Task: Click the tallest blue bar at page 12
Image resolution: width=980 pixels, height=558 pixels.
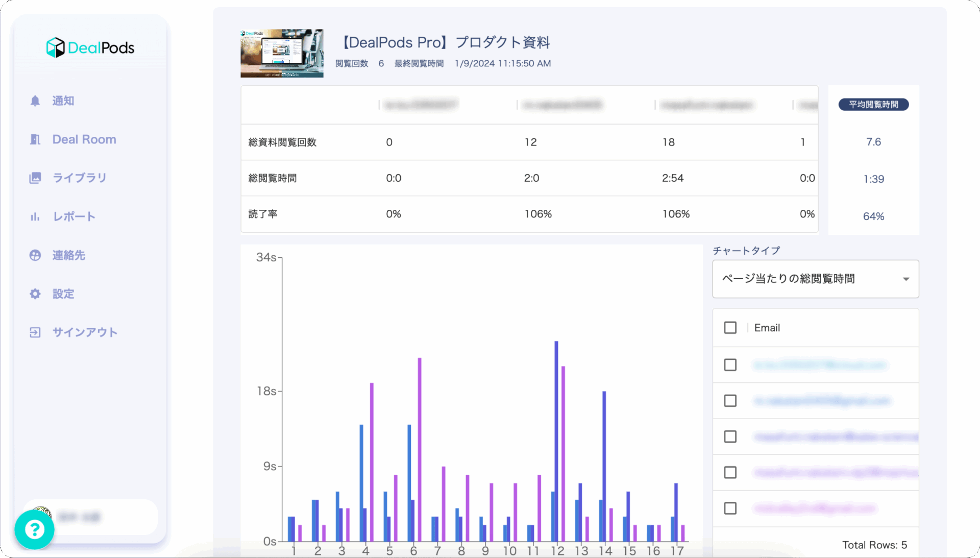Action: pos(556,441)
